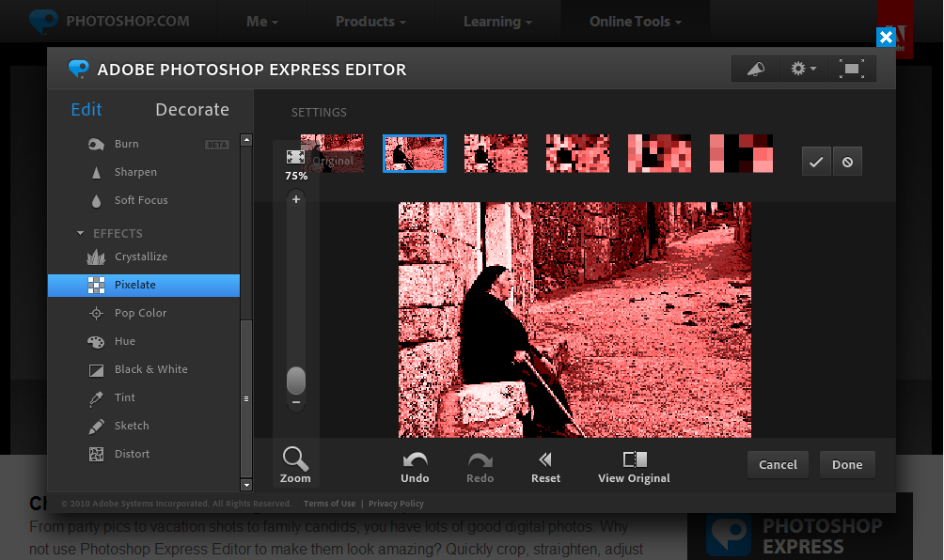Click the Undo arrow
944x560 pixels.
415,460
